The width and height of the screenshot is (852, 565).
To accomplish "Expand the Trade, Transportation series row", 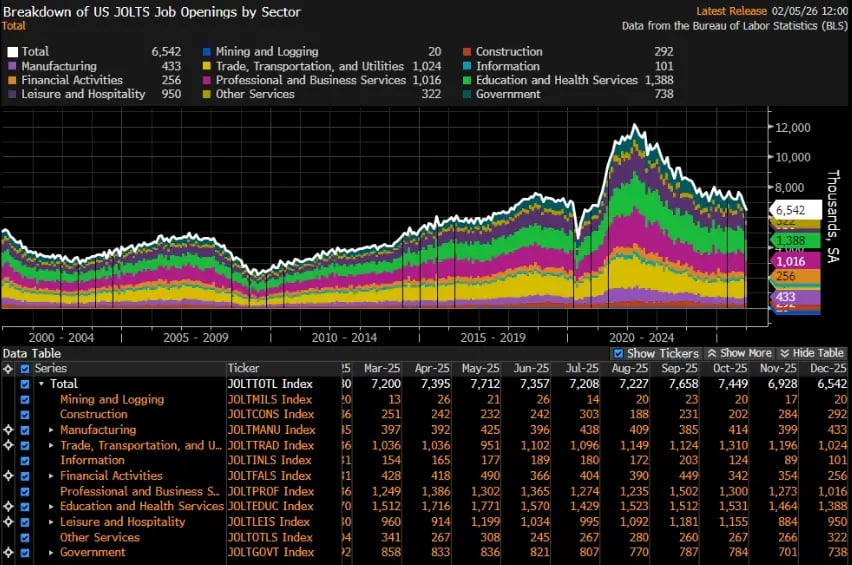I will tap(52, 446).
